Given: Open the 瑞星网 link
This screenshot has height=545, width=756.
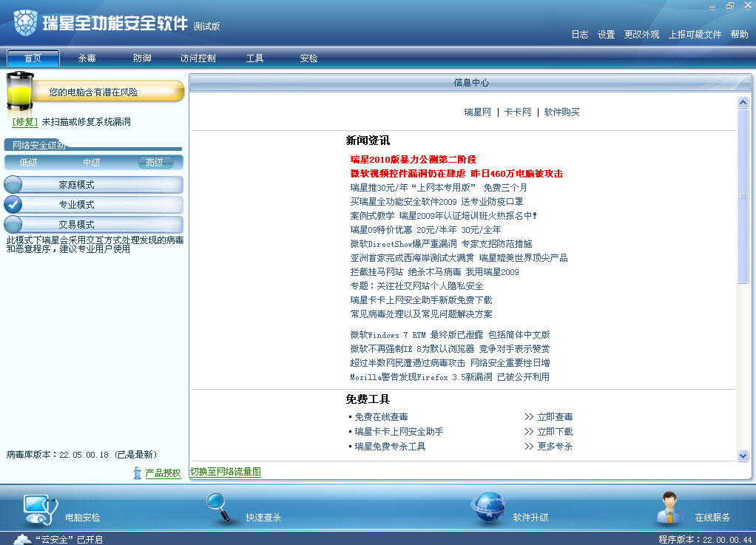Looking at the screenshot, I should click(477, 112).
